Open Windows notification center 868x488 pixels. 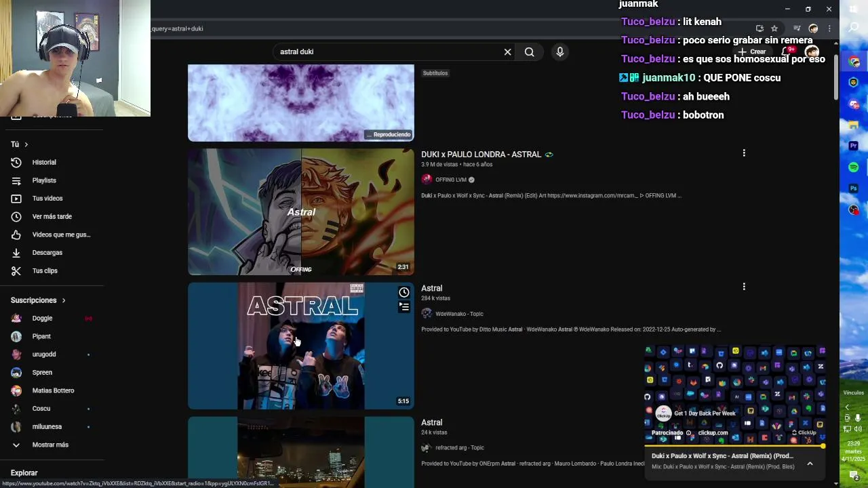(854, 475)
